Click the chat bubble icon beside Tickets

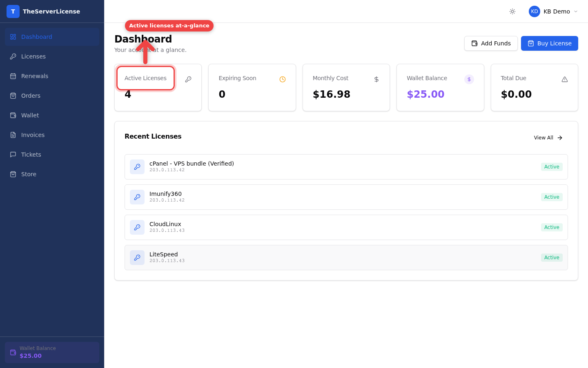click(13, 155)
